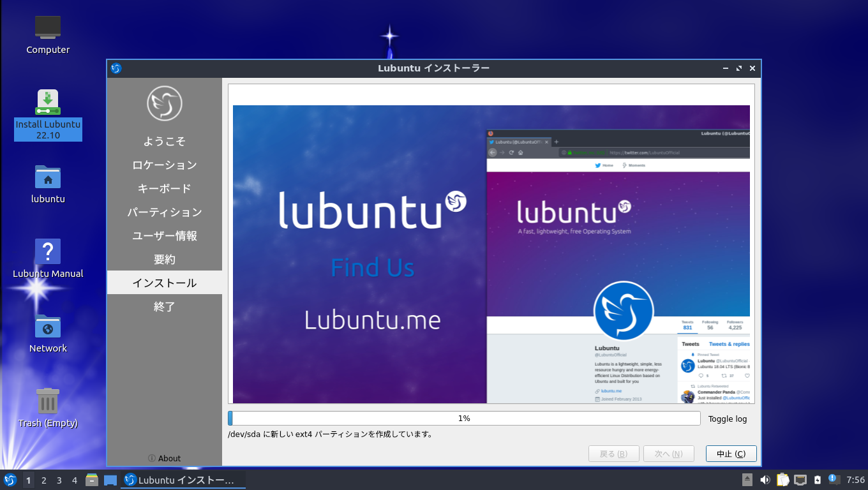
Task: Click the volume speaker tray icon
Action: (765, 480)
